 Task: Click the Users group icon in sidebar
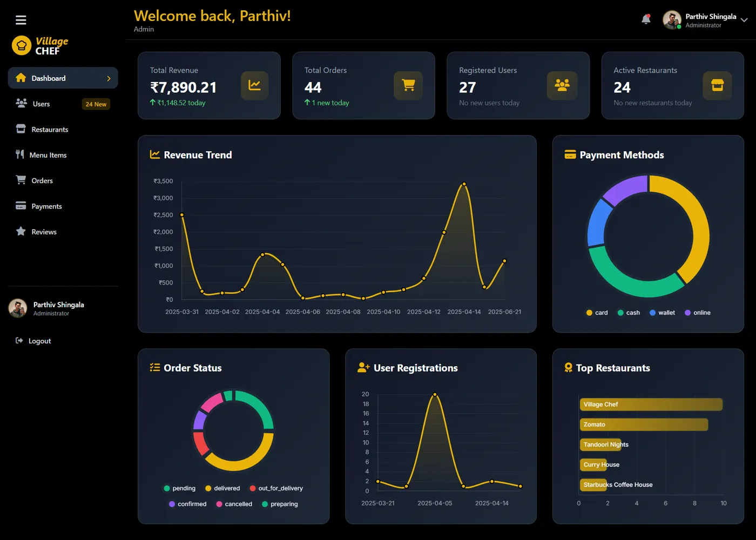pos(21,103)
